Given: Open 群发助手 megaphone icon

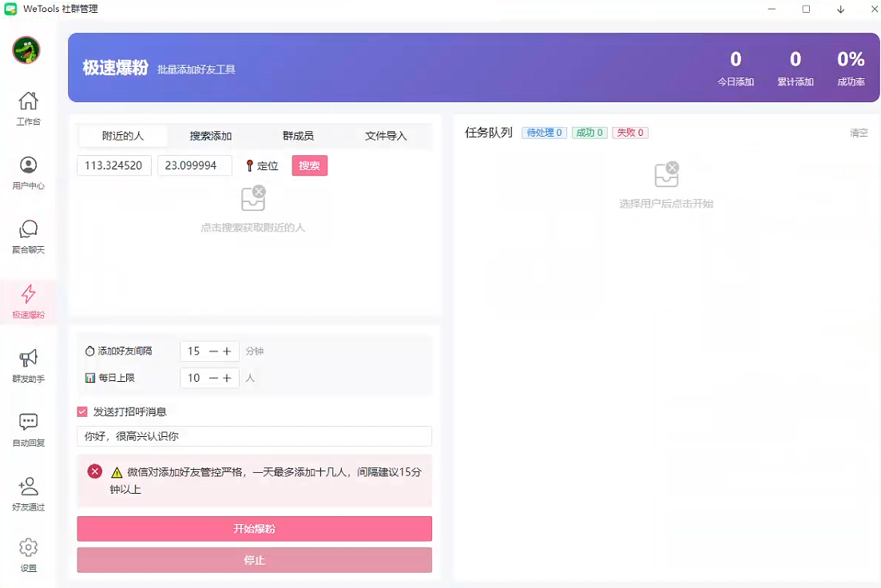Looking at the screenshot, I should [28, 359].
